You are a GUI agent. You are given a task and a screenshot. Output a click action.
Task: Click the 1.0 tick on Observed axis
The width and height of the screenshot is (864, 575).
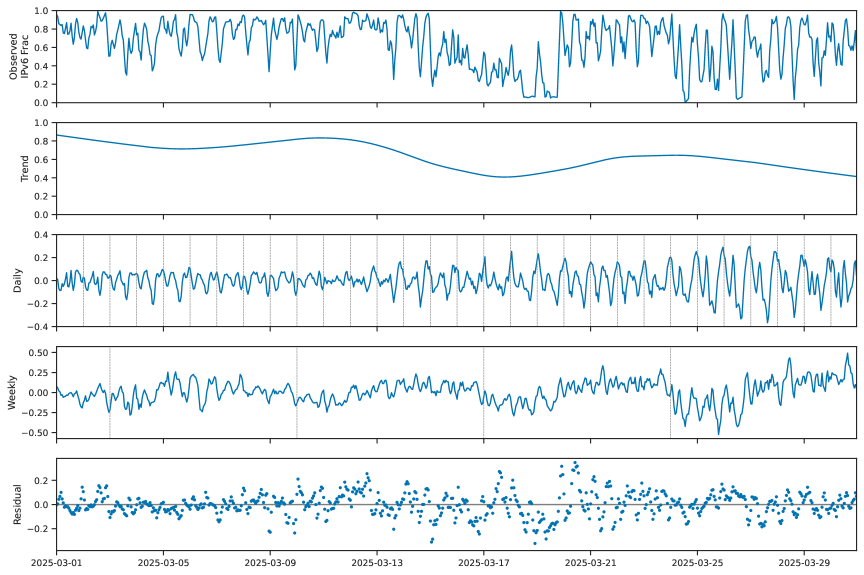pos(42,11)
